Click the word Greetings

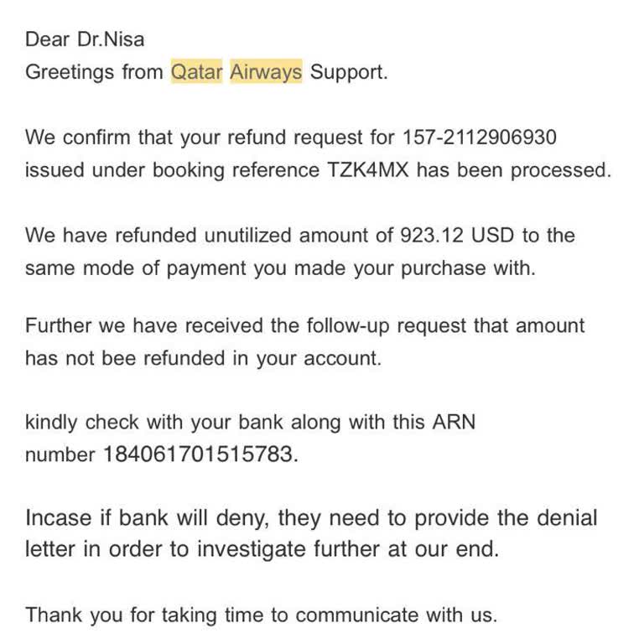(x=70, y=72)
